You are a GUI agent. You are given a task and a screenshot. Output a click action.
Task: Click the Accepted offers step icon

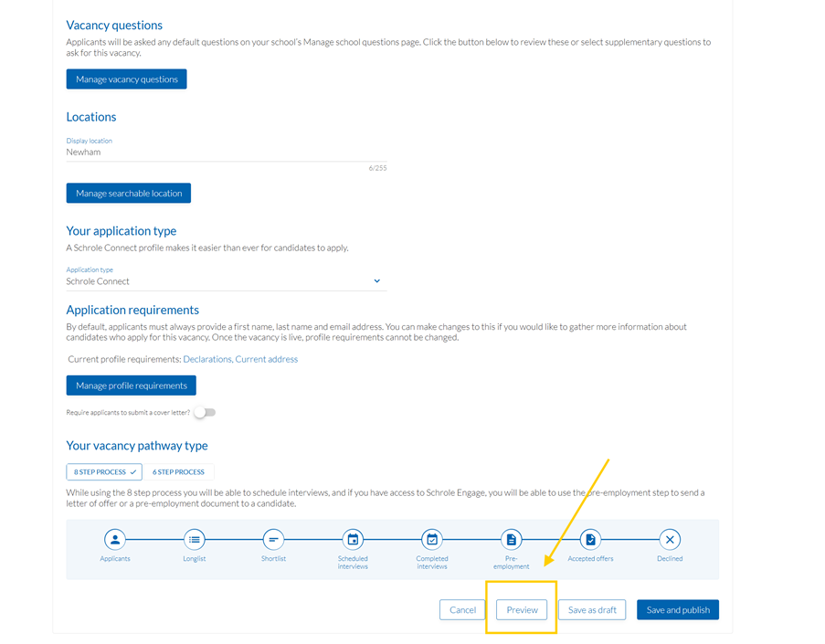pyautogui.click(x=590, y=539)
